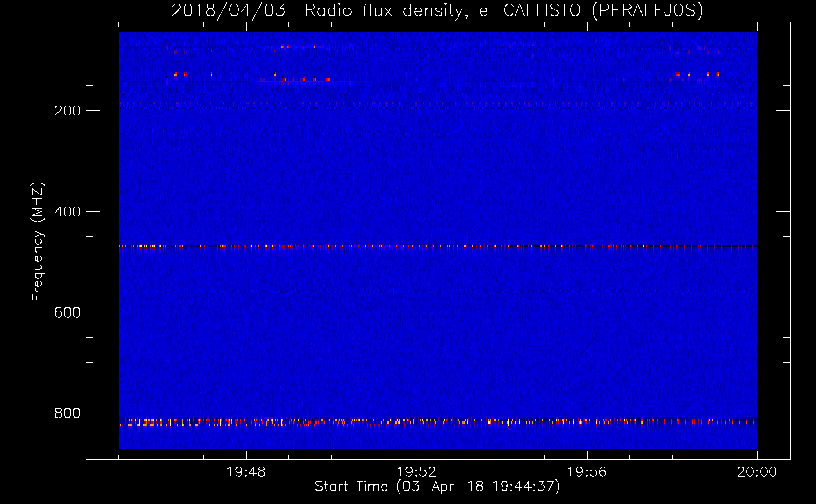Click the bright interference band near 470 MHz
Screen dimensions: 816x504
438,247
